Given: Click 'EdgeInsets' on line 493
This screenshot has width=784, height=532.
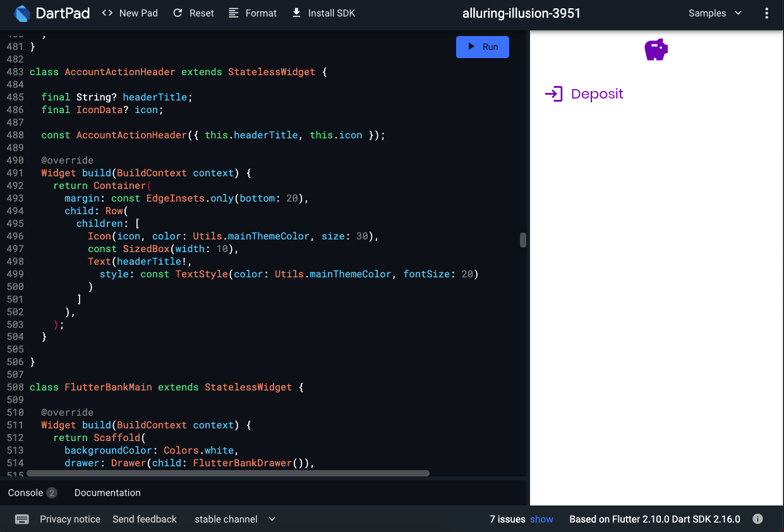Looking at the screenshot, I should [x=176, y=198].
